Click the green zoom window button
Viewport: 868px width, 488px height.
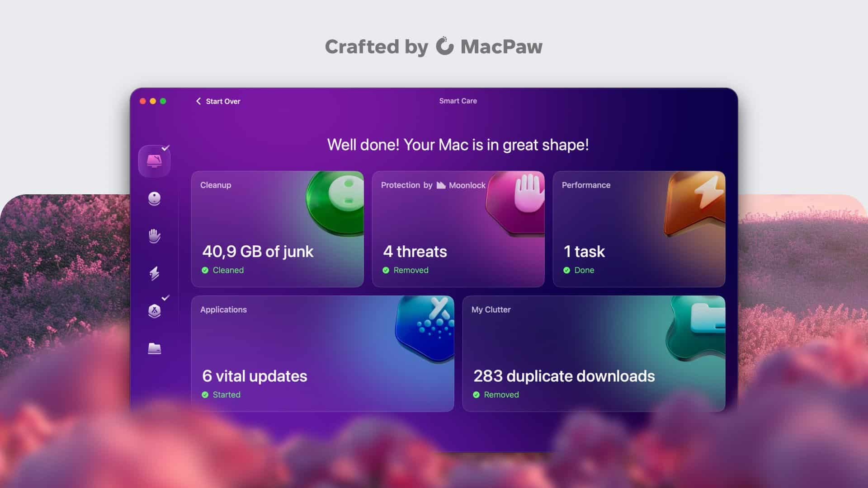163,101
